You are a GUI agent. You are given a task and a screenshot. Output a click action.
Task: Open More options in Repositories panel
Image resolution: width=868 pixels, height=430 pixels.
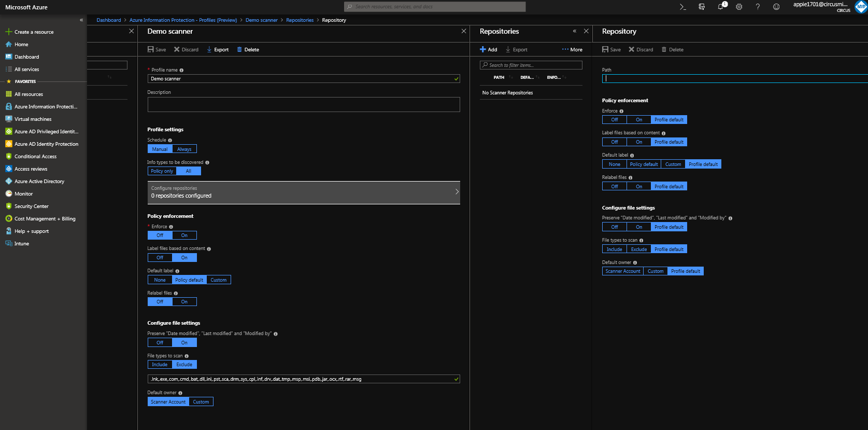572,50
